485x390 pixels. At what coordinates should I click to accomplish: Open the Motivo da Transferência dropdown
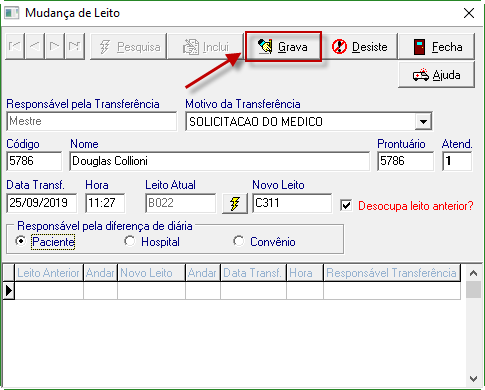(x=423, y=121)
